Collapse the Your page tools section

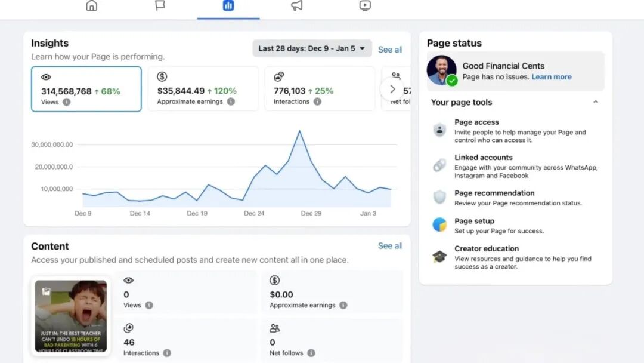[x=595, y=102]
